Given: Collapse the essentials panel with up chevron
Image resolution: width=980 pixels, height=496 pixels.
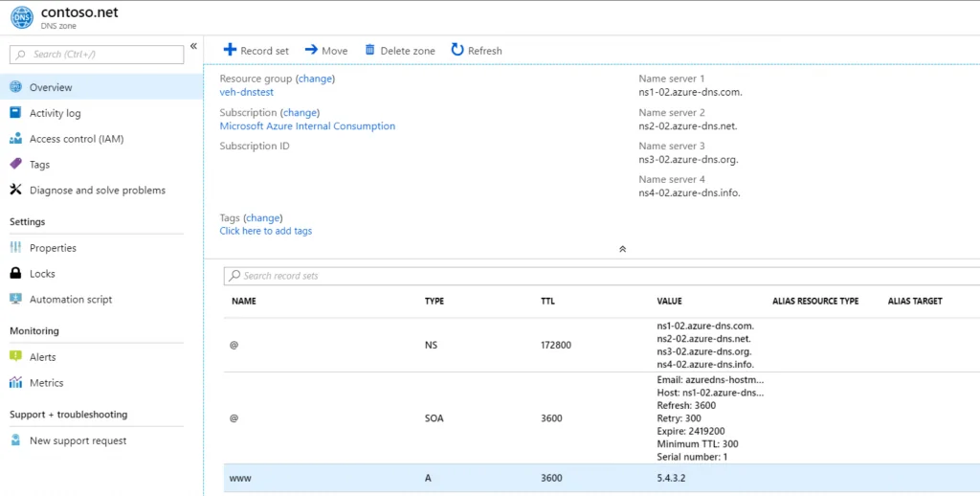Looking at the screenshot, I should [622, 248].
